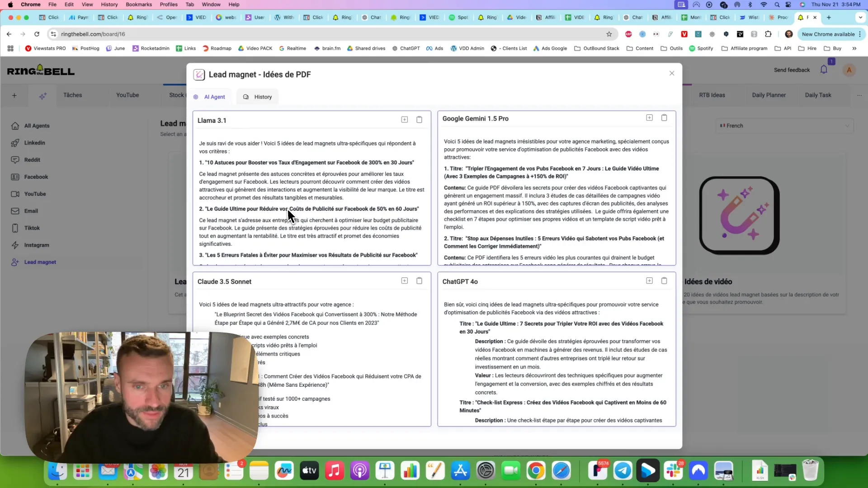Open Finder from the dock

coord(57,471)
